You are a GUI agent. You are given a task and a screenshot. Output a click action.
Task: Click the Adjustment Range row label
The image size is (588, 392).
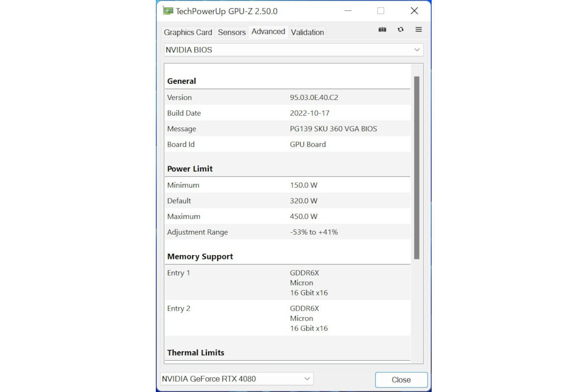197,232
